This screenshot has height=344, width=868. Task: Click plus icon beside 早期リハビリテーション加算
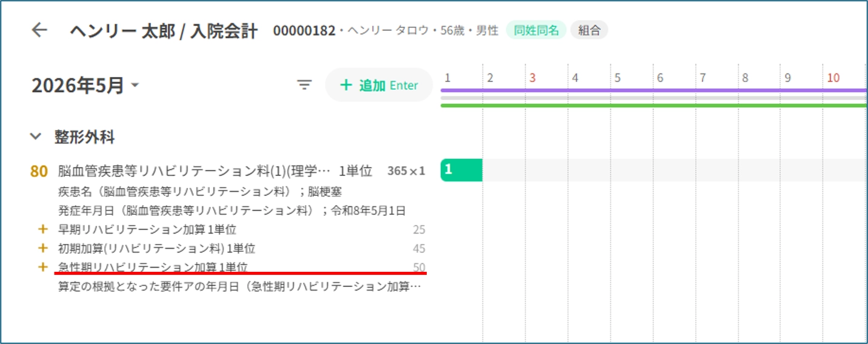coord(42,229)
